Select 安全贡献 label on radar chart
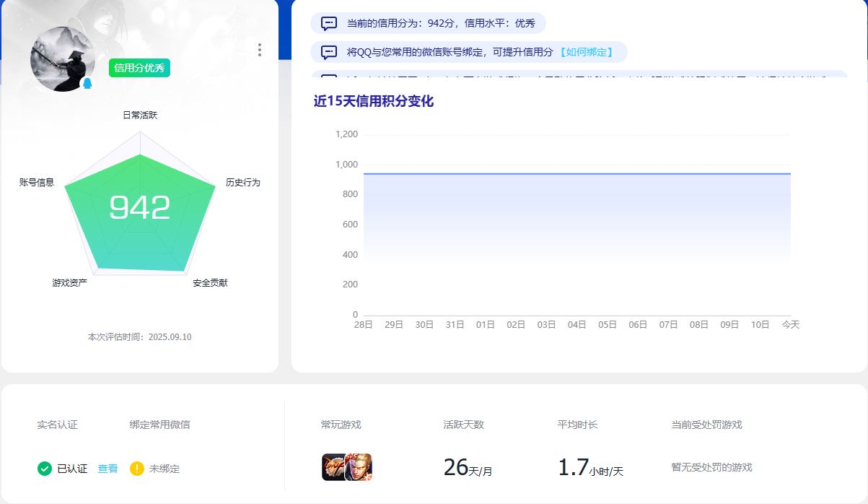The image size is (868, 504). [x=210, y=283]
